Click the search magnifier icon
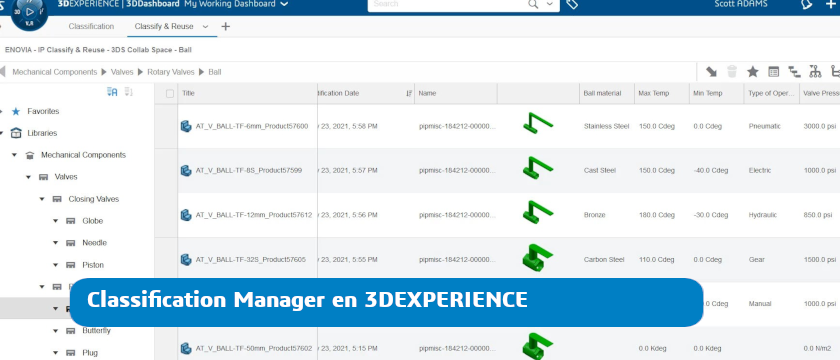This screenshot has width=840, height=360. pyautogui.click(x=532, y=4)
